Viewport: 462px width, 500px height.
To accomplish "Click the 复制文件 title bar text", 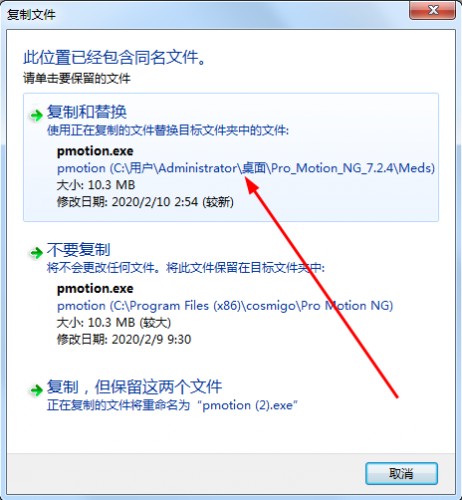I will coord(31,15).
